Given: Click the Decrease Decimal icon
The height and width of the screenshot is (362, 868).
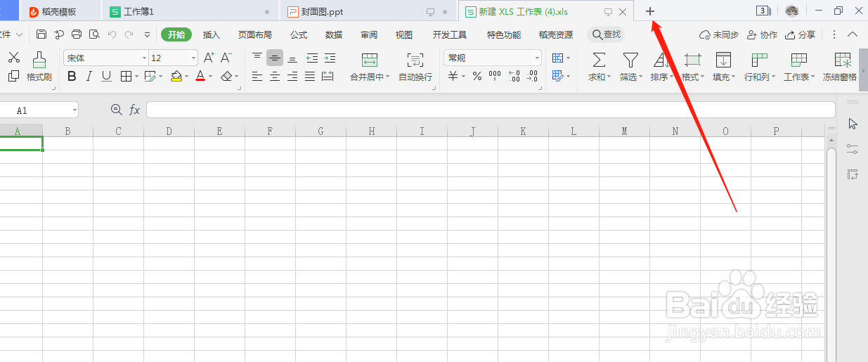Looking at the screenshot, I should coord(533,77).
